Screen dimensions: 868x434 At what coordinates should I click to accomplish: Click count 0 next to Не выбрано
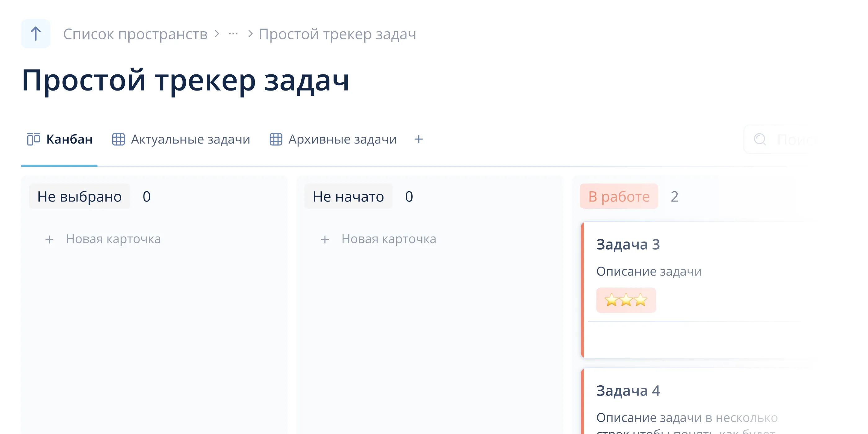point(147,197)
